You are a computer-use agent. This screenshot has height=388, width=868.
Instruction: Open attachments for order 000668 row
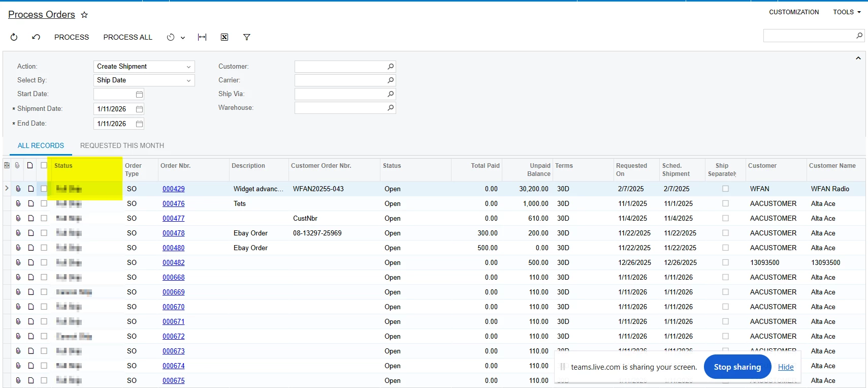[18, 277]
